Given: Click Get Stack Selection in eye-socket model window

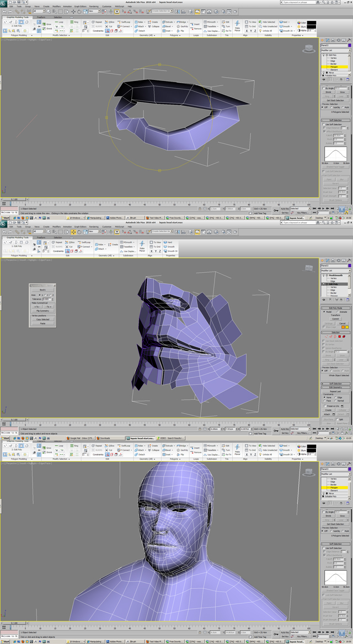Looking at the screenshot, I should [x=336, y=100].
